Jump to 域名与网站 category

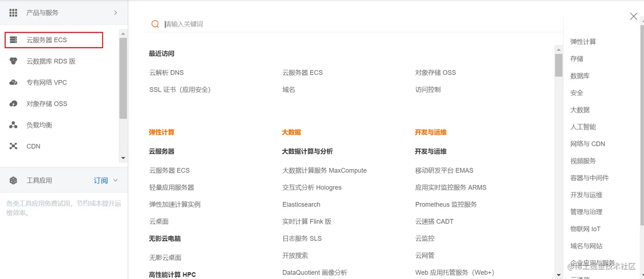click(x=586, y=246)
